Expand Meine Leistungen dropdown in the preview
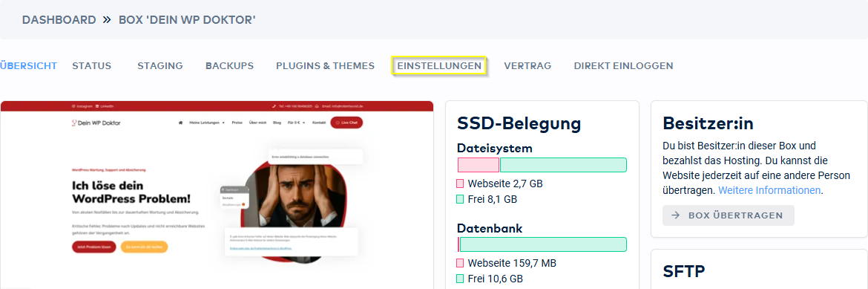 tap(207, 123)
